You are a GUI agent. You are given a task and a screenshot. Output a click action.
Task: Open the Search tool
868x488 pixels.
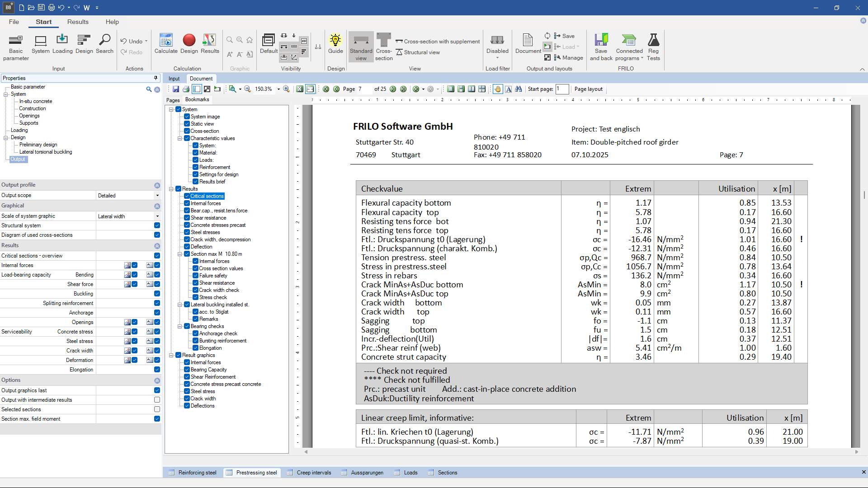(104, 44)
